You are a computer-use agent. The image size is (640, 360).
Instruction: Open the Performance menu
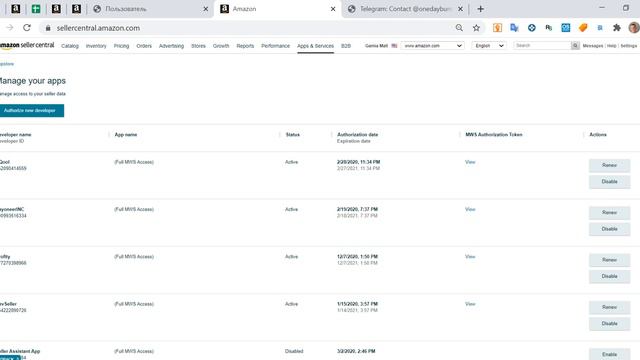pyautogui.click(x=276, y=46)
